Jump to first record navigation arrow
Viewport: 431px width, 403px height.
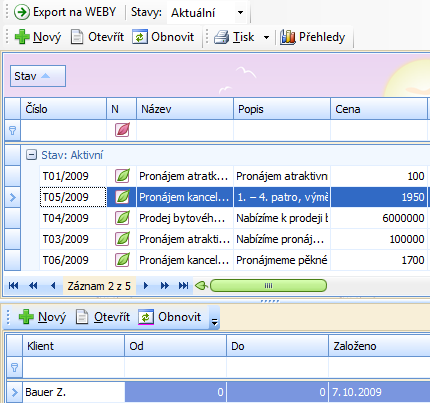pyautogui.click(x=13, y=286)
